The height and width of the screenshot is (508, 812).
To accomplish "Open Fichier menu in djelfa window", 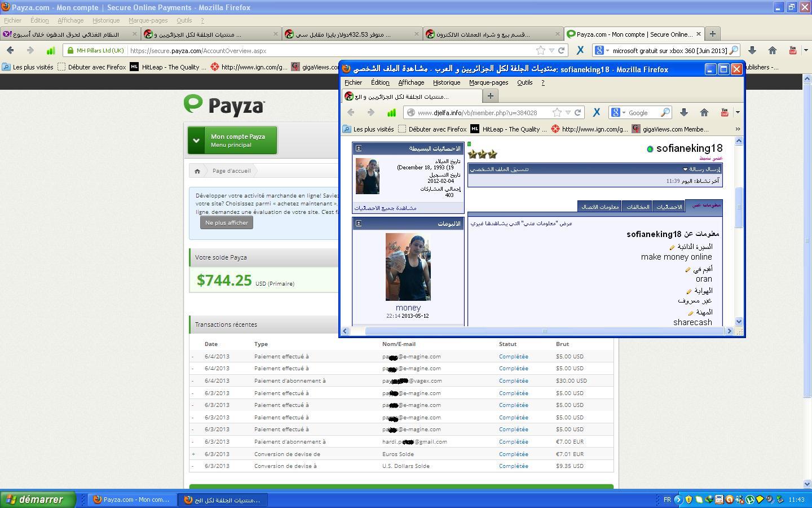I will click(354, 82).
